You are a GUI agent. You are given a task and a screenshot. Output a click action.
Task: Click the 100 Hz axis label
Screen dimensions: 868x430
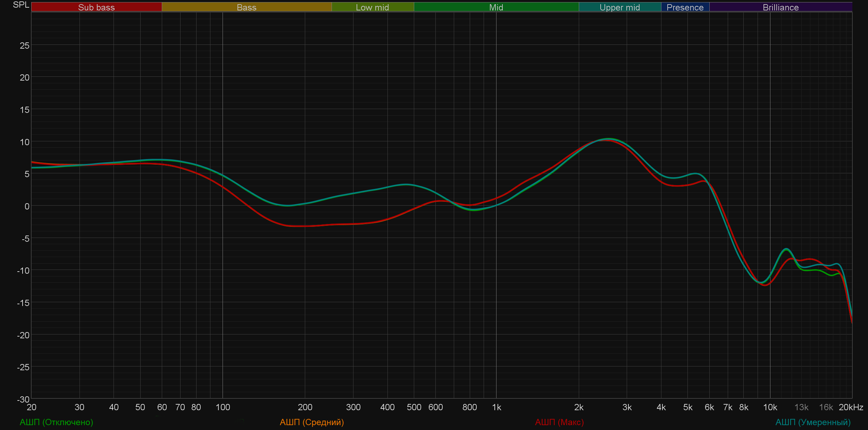click(x=223, y=407)
